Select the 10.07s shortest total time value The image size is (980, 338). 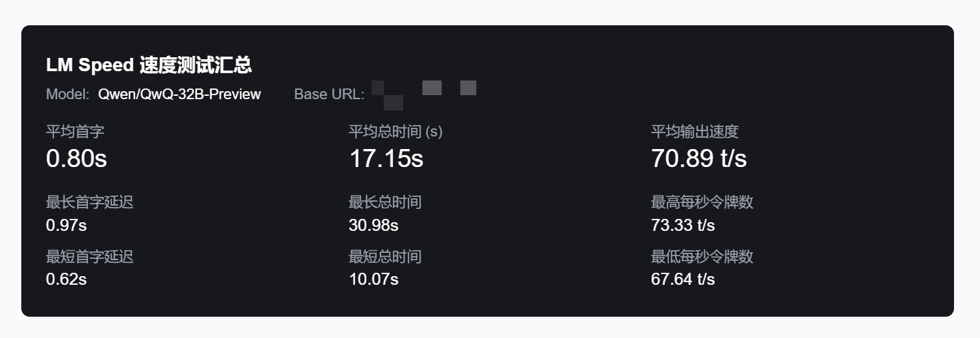(x=374, y=279)
